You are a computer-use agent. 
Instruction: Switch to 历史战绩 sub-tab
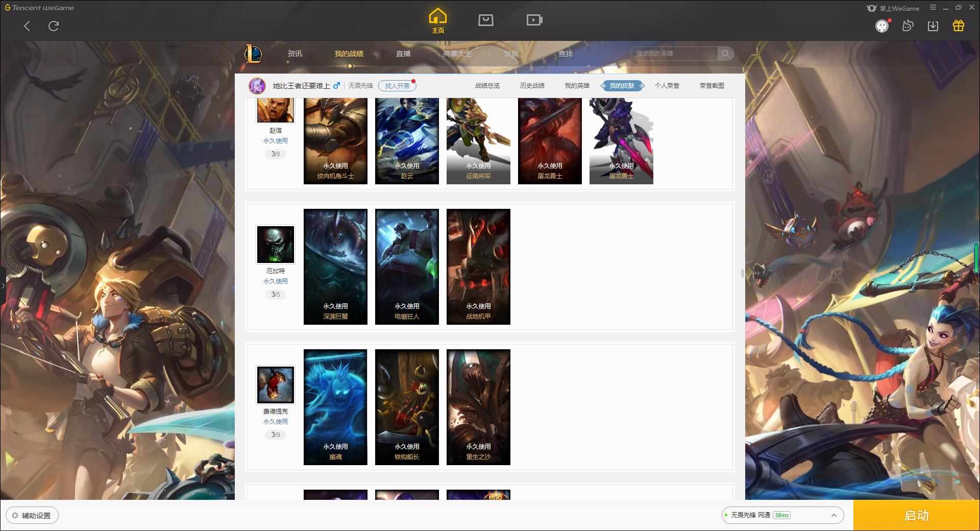point(532,86)
